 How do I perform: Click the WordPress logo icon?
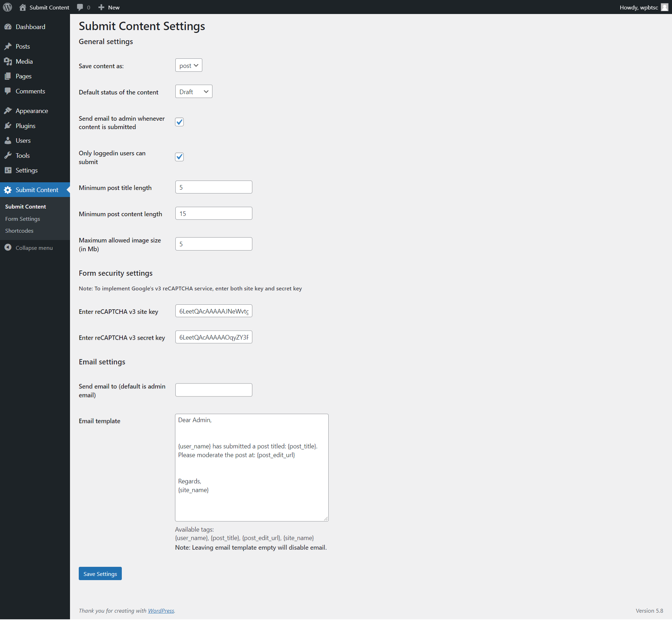point(7,7)
